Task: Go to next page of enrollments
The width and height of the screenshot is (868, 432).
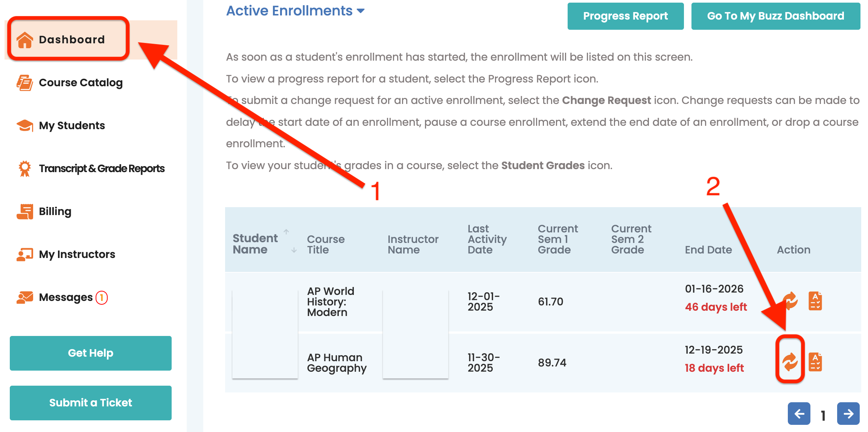Action: pyautogui.click(x=848, y=414)
